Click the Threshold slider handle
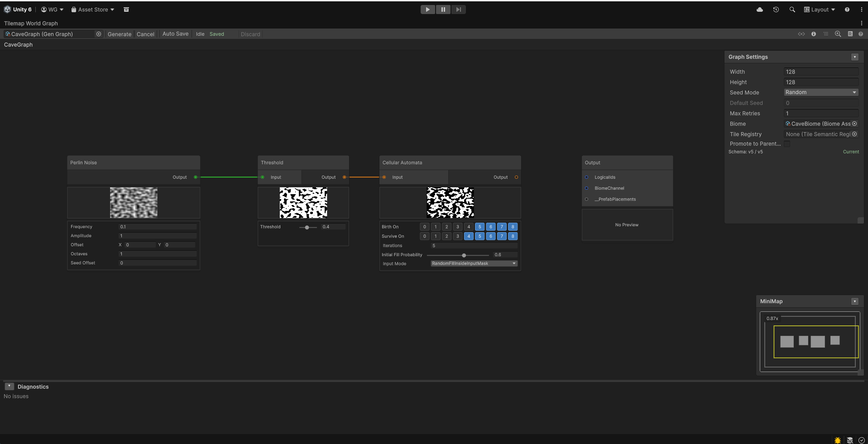868x444 pixels. (x=307, y=227)
